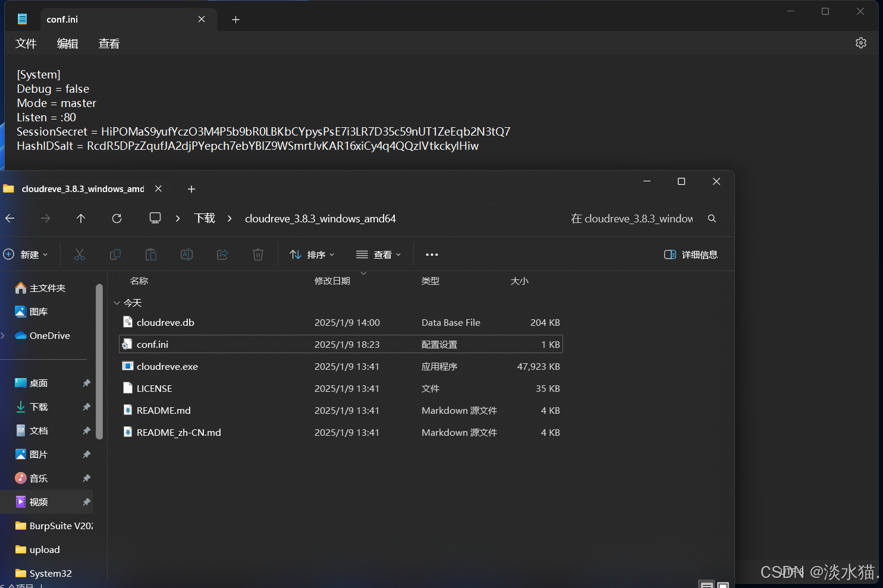Screen dimensions: 883x588
Task: Click the pin icon next to 桌面
Action: 86,383
